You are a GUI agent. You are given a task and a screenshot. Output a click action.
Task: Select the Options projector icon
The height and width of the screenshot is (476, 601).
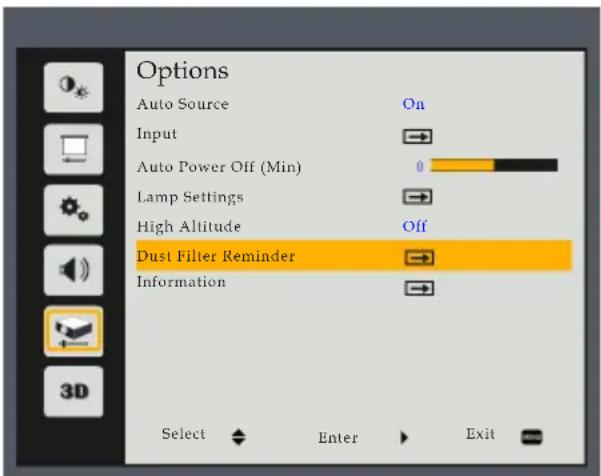(x=73, y=332)
